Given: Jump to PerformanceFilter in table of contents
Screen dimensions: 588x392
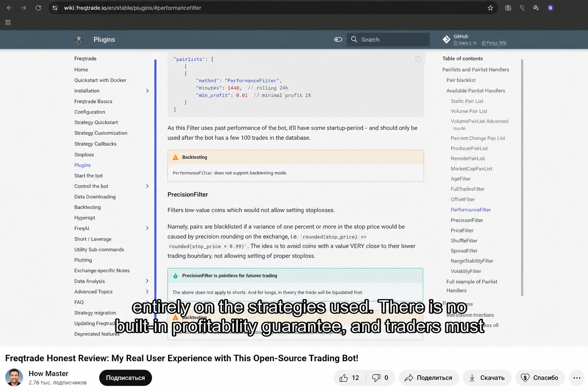Looking at the screenshot, I should coord(471,210).
